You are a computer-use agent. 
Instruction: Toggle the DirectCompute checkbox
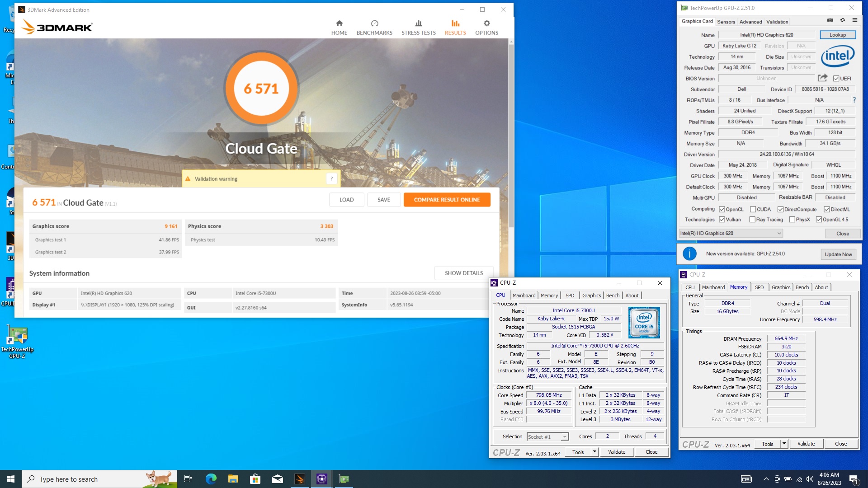(780, 209)
